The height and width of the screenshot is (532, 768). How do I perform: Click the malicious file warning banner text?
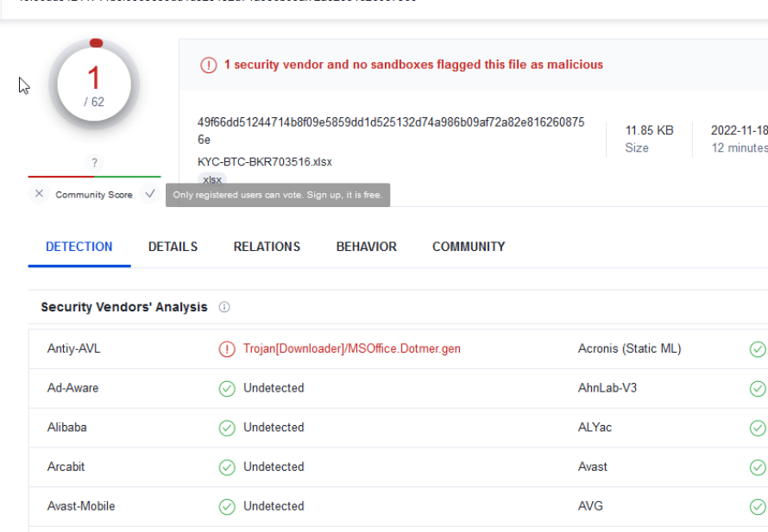tap(413, 65)
